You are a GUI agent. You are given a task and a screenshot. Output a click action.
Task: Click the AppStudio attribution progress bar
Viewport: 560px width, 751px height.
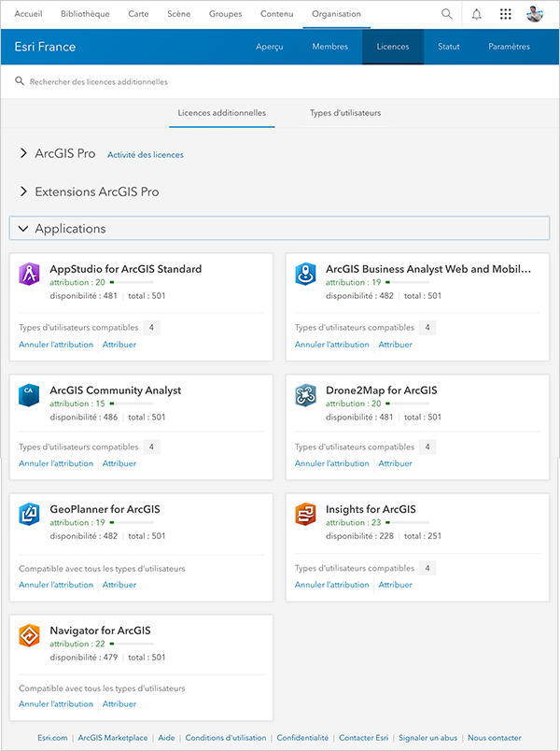pyautogui.click(x=132, y=282)
